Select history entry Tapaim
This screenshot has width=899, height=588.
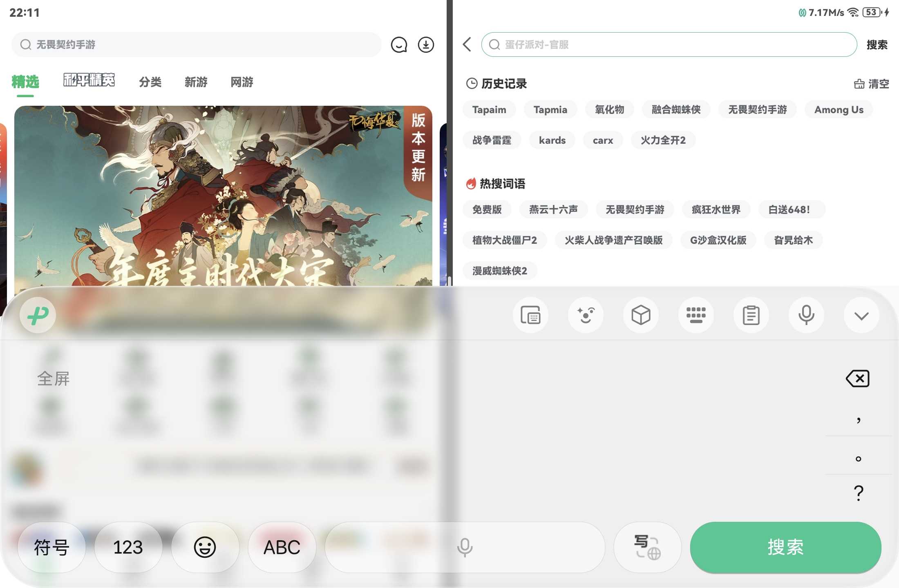tap(489, 109)
